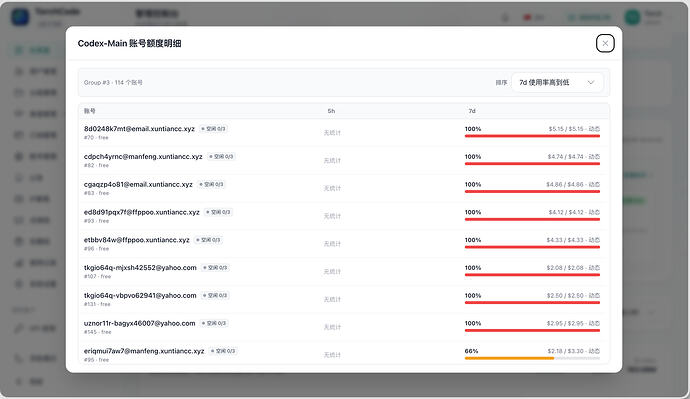The height and width of the screenshot is (399, 690).
Task: Click 空闲 0/3 badge for etbbv84w account
Action: tap(209, 240)
